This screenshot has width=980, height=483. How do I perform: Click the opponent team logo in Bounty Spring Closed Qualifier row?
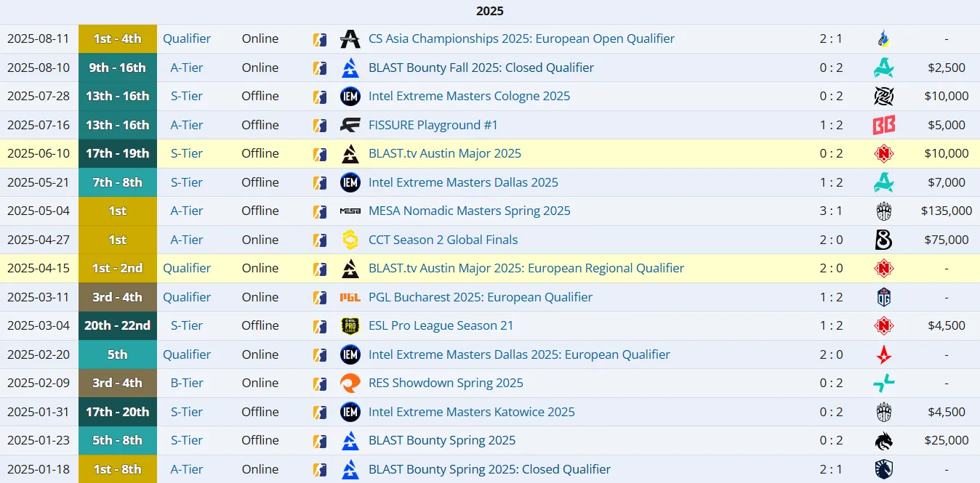click(x=884, y=469)
